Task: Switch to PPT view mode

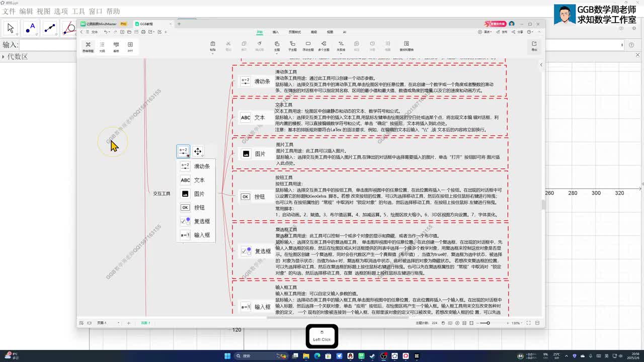Action: 130,47
